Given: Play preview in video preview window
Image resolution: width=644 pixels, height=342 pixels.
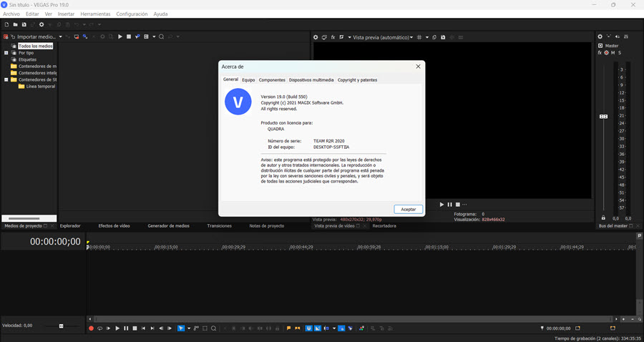Looking at the screenshot, I should (442, 205).
